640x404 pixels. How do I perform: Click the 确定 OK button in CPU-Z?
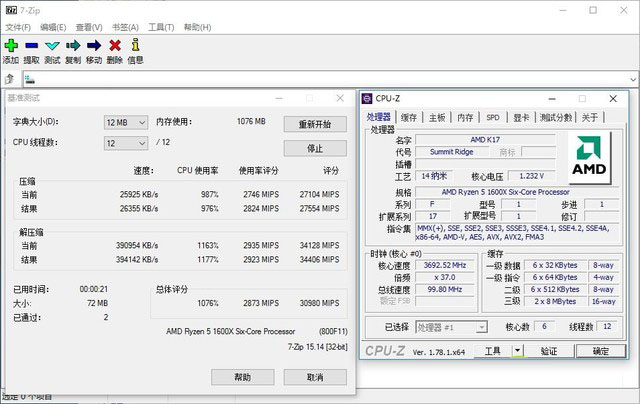point(600,351)
